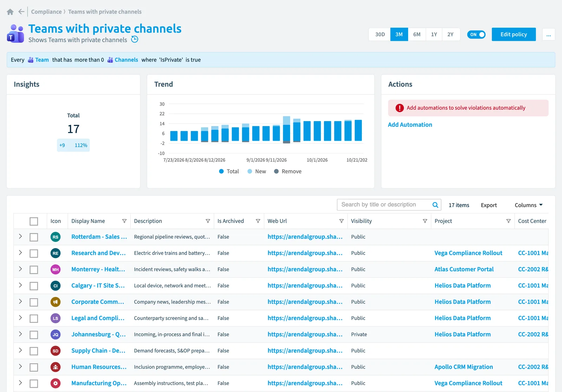Click the Add Automation link
This screenshot has width=562, height=392.
[410, 125]
